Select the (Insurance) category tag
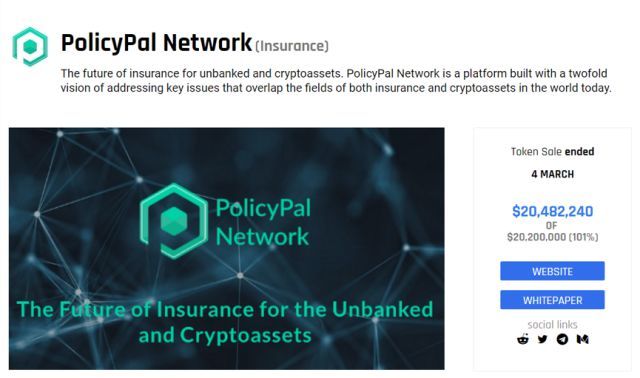The width and height of the screenshot is (640, 378). [x=292, y=46]
